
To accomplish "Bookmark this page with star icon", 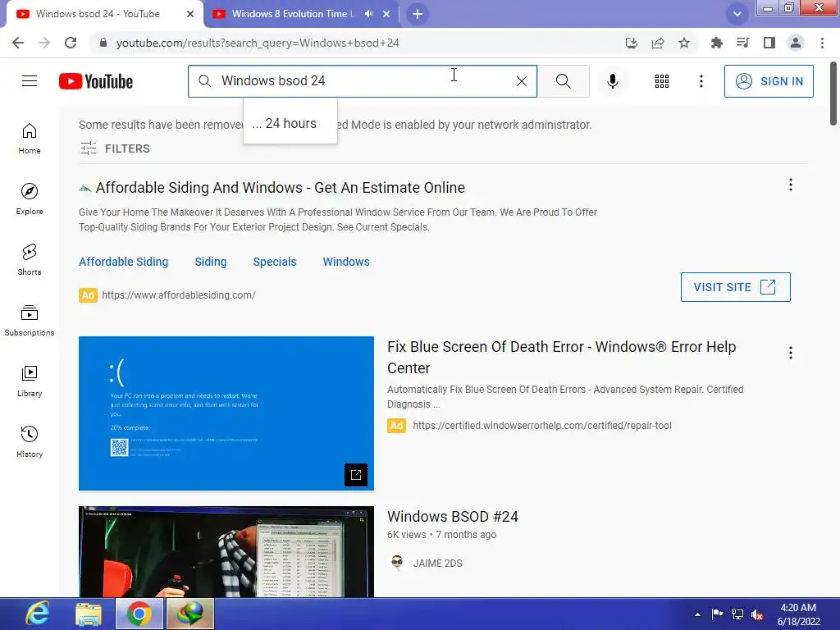I will pos(684,43).
